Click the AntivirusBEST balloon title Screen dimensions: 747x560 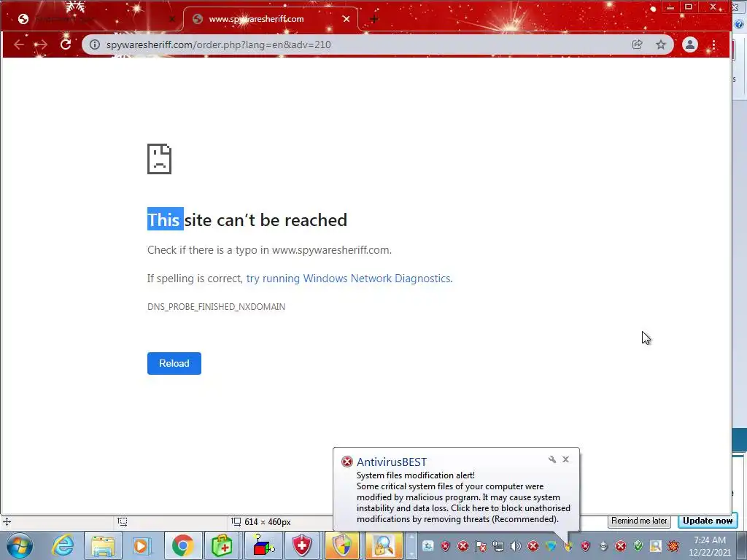(392, 462)
